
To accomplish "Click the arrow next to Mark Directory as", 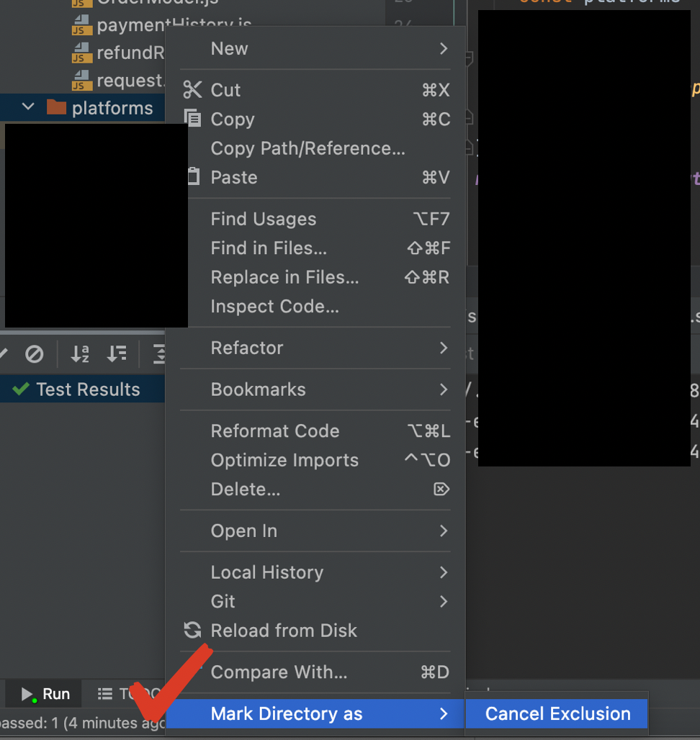I will point(444,714).
